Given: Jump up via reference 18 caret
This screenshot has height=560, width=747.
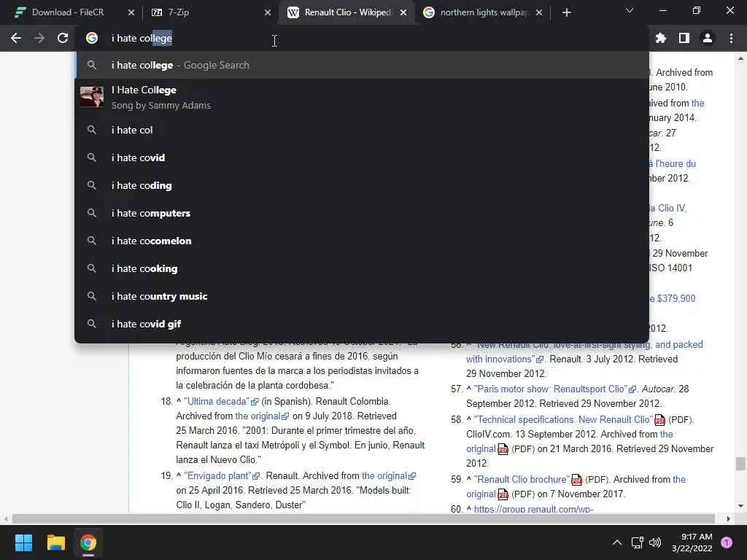Looking at the screenshot, I should pos(179,401).
